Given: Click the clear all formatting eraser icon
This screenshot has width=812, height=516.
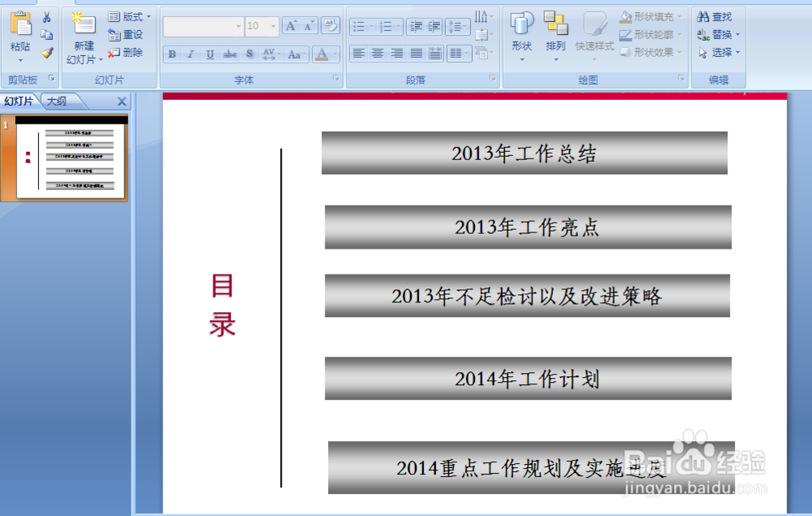Looking at the screenshot, I should (331, 25).
